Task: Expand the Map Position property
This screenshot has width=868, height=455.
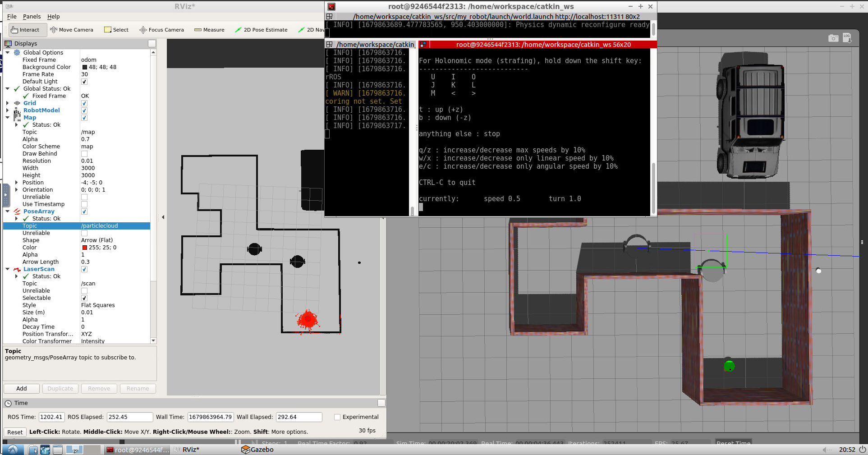Action: [17, 183]
